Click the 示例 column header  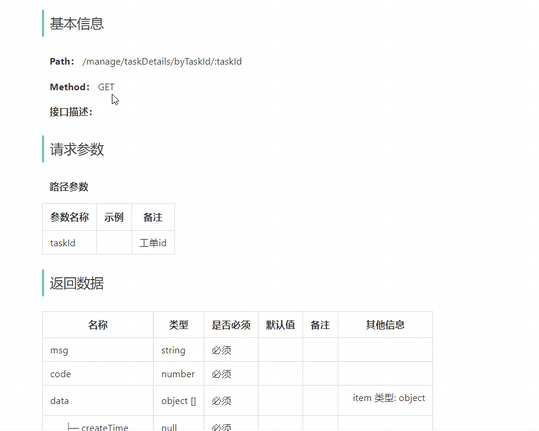pos(114,217)
